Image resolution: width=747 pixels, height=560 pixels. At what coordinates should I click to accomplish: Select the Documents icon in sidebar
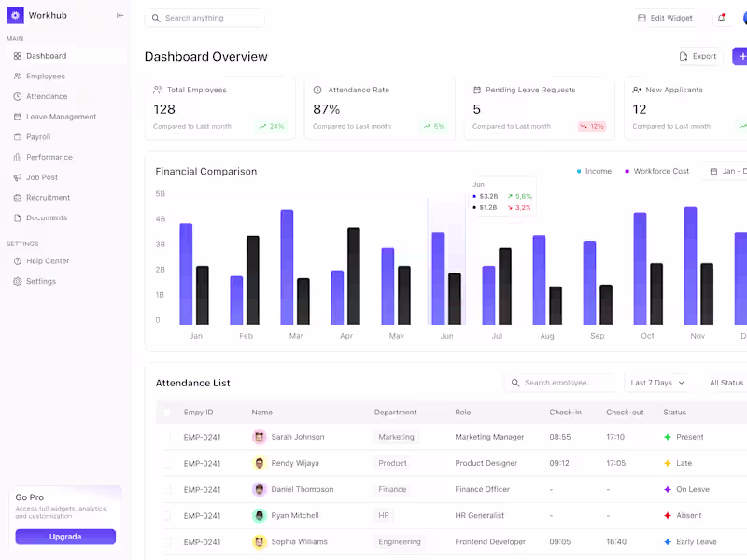tap(17, 217)
